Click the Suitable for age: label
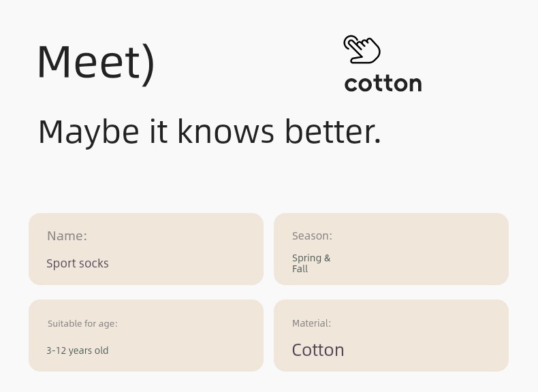 coord(82,324)
